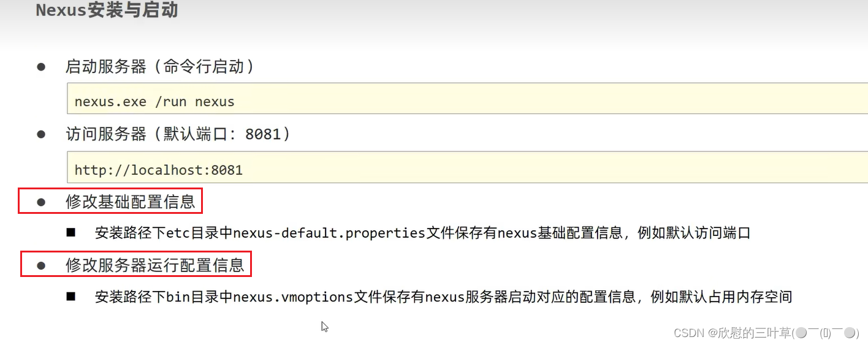Click the bullet dot before 修改服务器运行配置信息
The width and height of the screenshot is (868, 345).
41,265
